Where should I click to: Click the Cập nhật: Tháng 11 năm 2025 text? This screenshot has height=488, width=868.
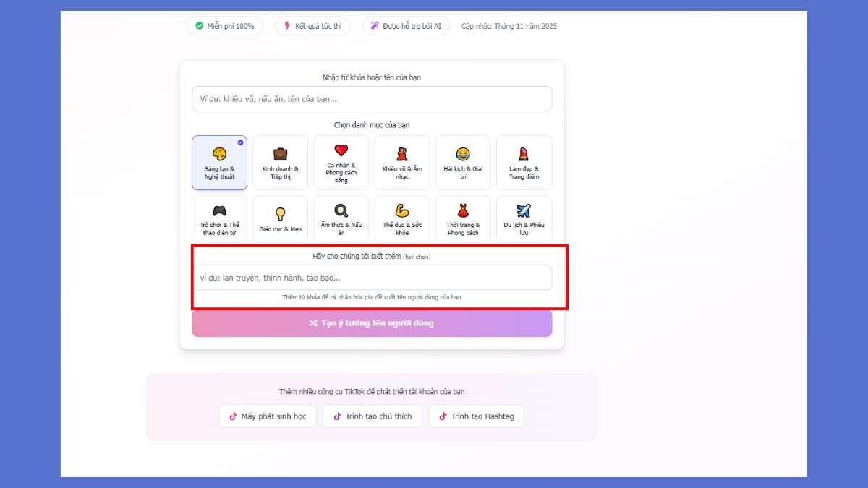[x=509, y=26]
